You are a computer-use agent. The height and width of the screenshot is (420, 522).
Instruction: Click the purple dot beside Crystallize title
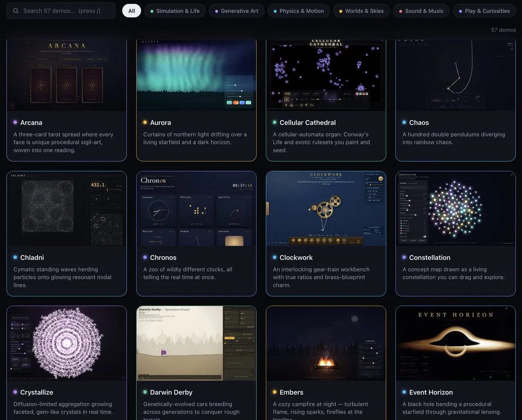[15, 392]
